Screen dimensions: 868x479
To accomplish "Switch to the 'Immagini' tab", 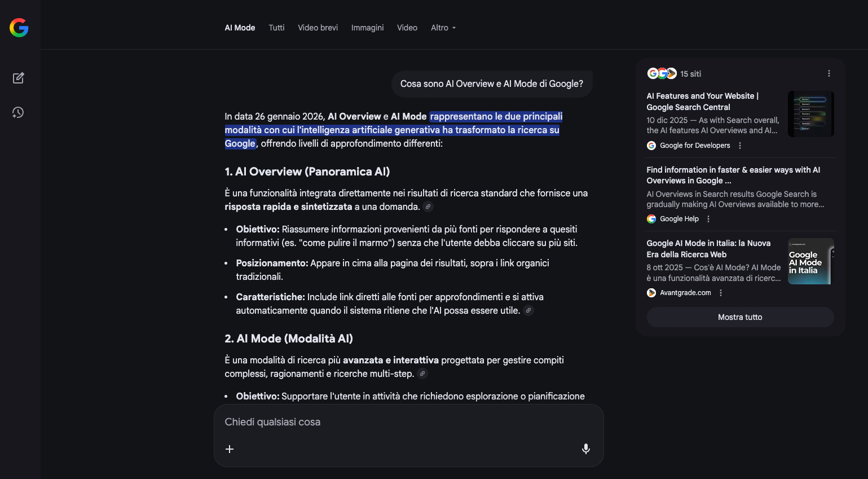I will pyautogui.click(x=367, y=28).
